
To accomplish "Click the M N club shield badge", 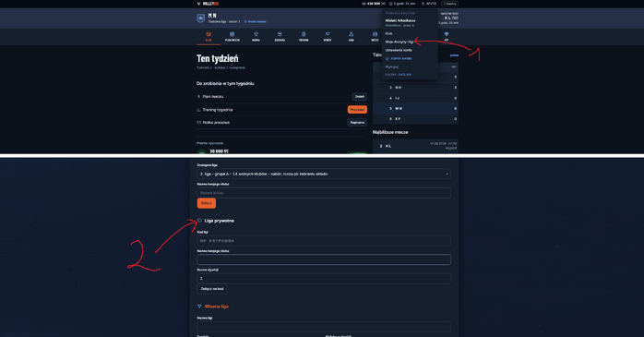I will (200, 18).
